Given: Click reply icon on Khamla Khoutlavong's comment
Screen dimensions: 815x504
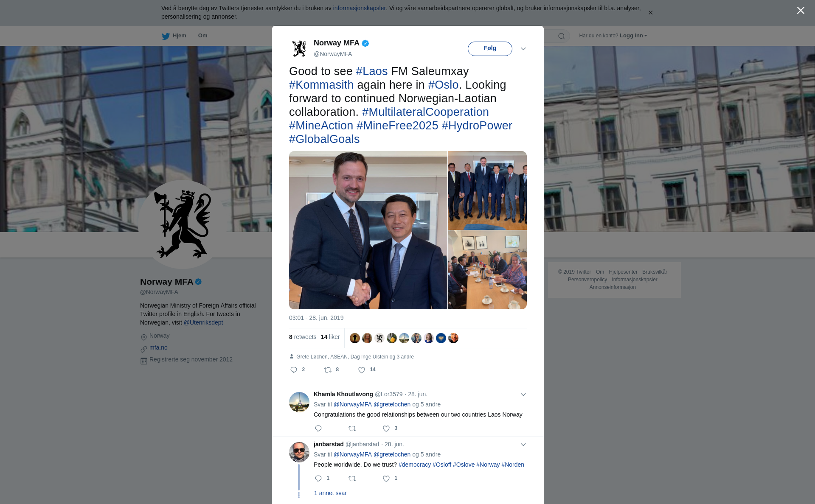Looking at the screenshot, I should pos(318,428).
